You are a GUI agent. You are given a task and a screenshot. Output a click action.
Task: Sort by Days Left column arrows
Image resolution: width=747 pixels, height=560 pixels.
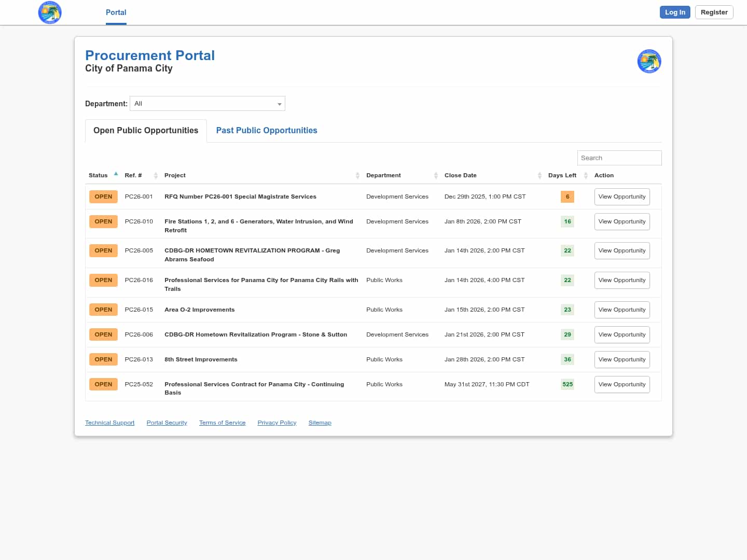(x=586, y=176)
